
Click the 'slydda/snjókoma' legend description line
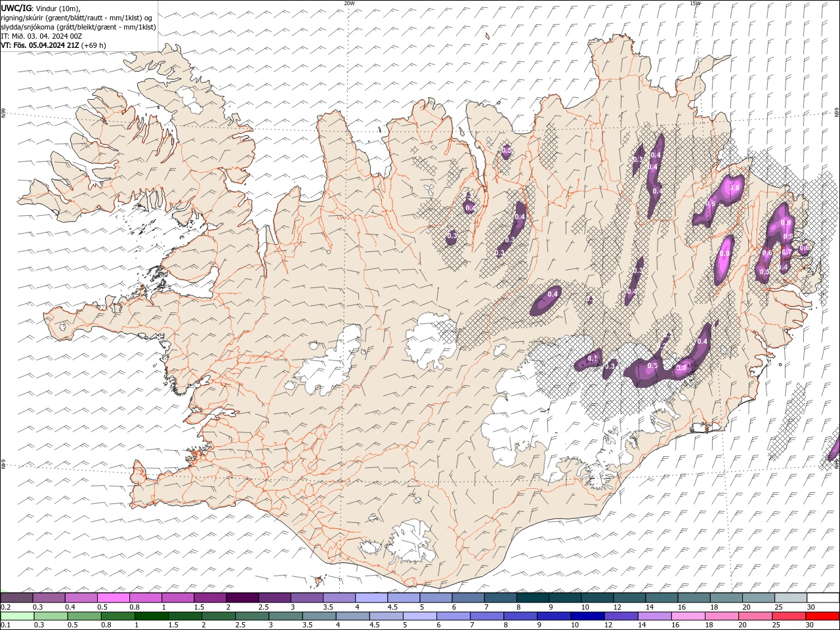click(78, 27)
